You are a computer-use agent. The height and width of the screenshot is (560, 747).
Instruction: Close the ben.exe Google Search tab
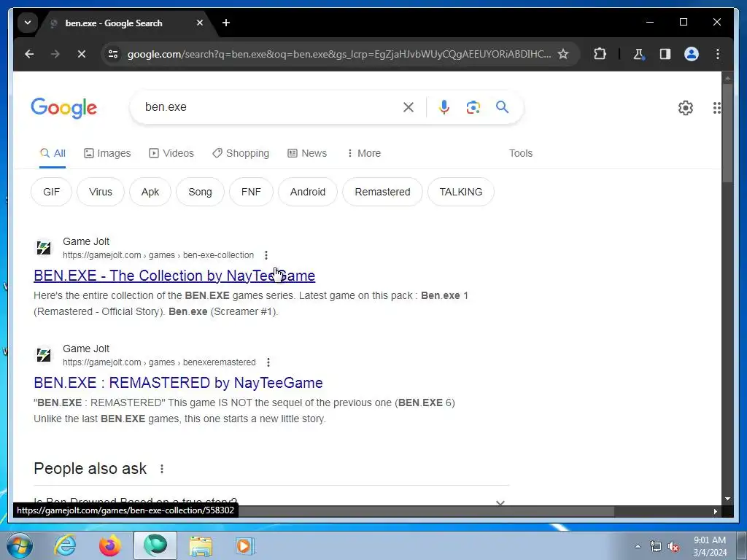(200, 23)
